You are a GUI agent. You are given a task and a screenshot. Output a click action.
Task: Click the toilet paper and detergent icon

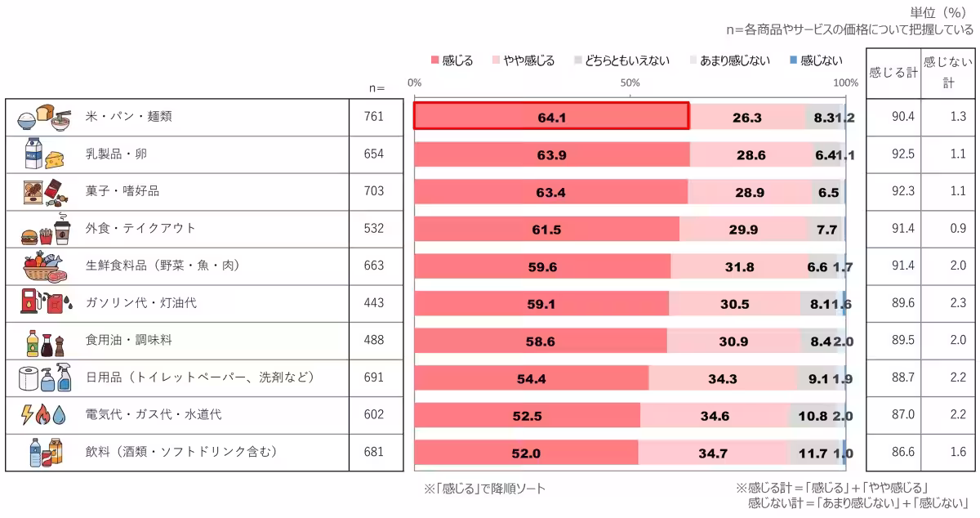(x=46, y=377)
